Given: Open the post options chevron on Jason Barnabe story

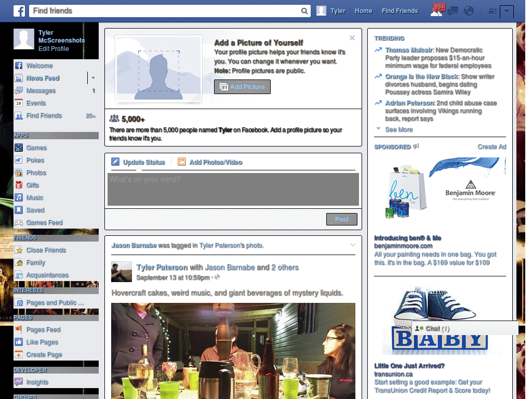Looking at the screenshot, I should 353,245.
